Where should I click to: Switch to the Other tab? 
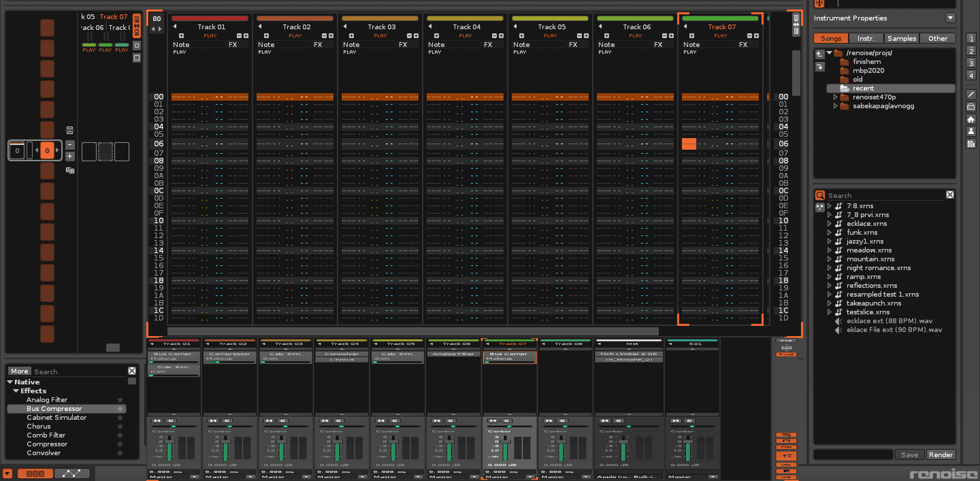tap(937, 38)
